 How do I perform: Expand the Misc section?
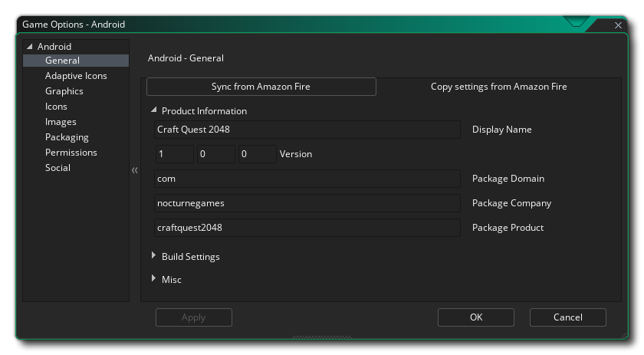154,279
